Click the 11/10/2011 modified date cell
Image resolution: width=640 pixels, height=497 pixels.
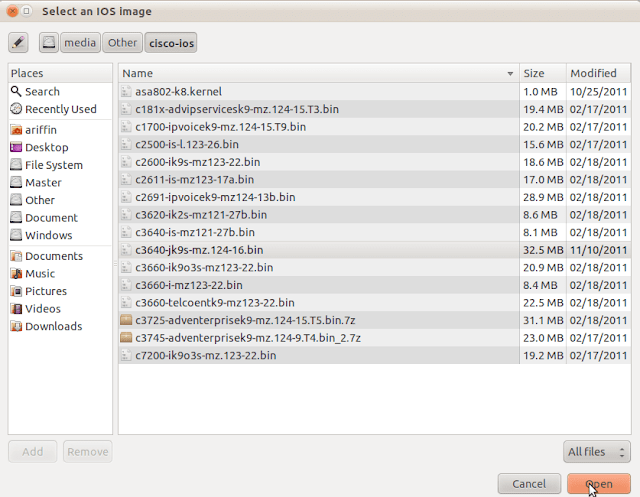tap(598, 250)
